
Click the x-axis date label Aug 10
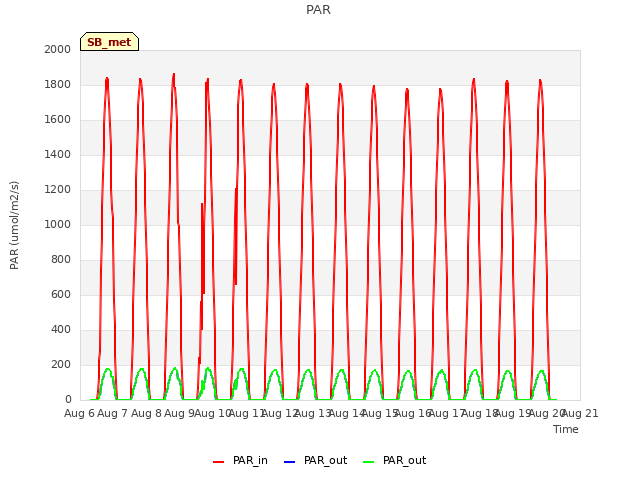coord(213,413)
